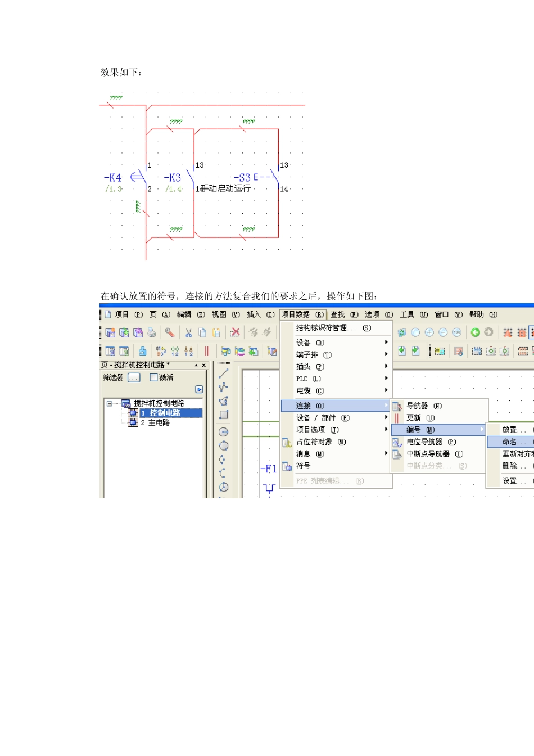Click the zoom 100% icon
The width and height of the screenshot is (534, 756).
[x=456, y=332]
